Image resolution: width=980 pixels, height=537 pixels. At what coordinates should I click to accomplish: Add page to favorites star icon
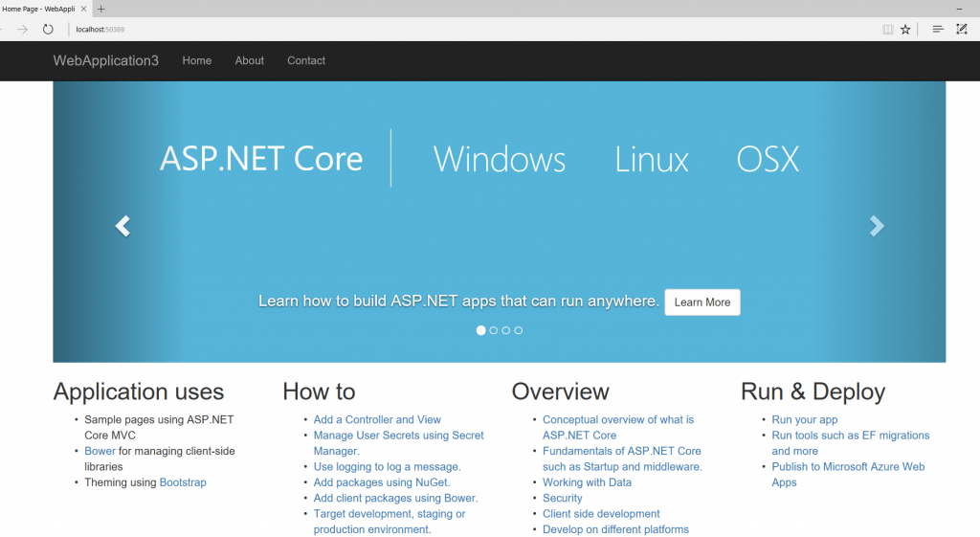click(905, 30)
